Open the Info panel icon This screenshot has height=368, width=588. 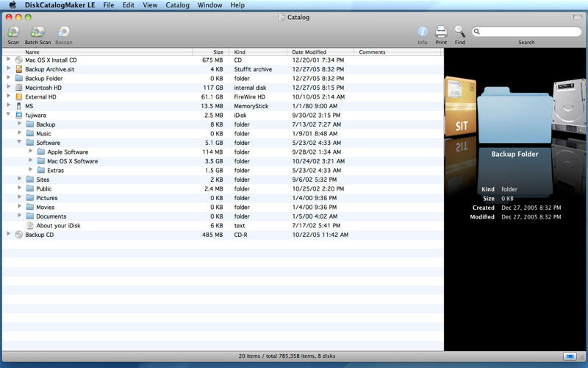[x=423, y=32]
